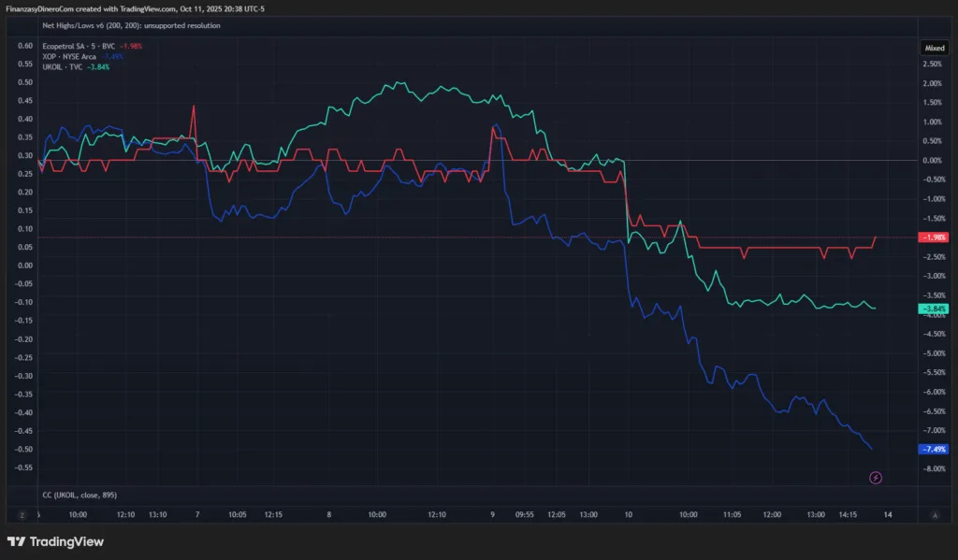The width and height of the screenshot is (958, 560).
Task: Click the 14:15 time label
Action: click(849, 514)
